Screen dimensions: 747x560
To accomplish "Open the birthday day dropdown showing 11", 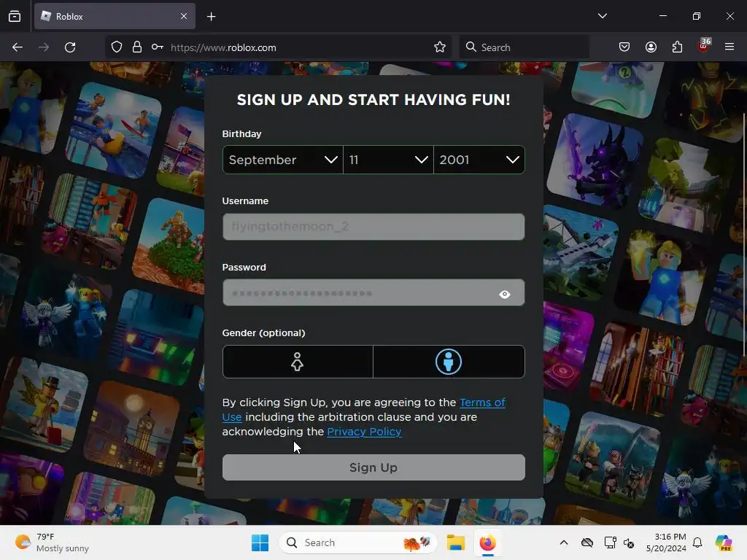I will [x=388, y=160].
